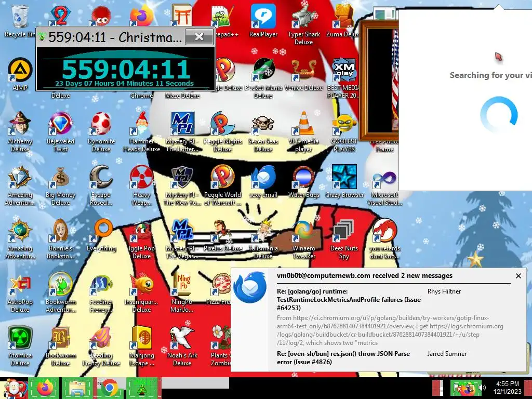Screen dimensions: 532x399
Task: Open Firefox from the taskbar
Action: 45,388
